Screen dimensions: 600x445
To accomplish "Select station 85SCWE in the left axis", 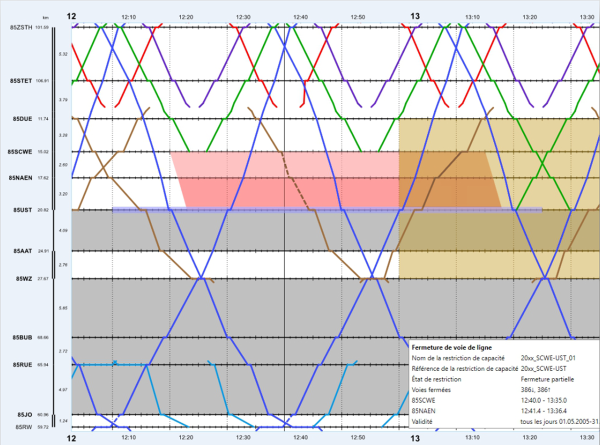I will pyautogui.click(x=20, y=152).
